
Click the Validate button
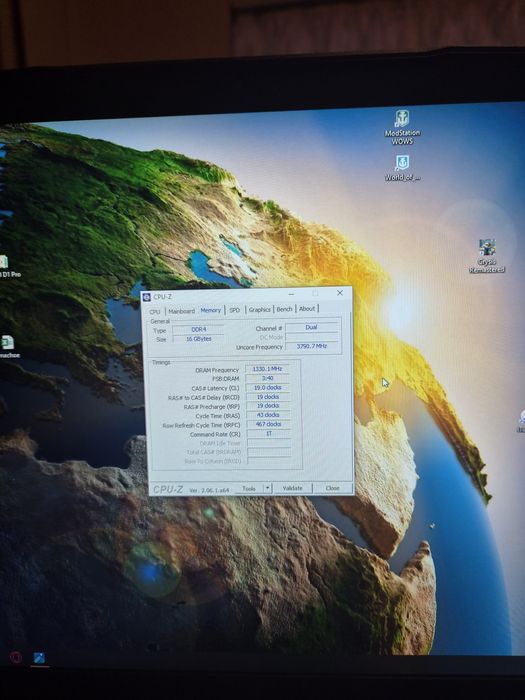(x=292, y=488)
